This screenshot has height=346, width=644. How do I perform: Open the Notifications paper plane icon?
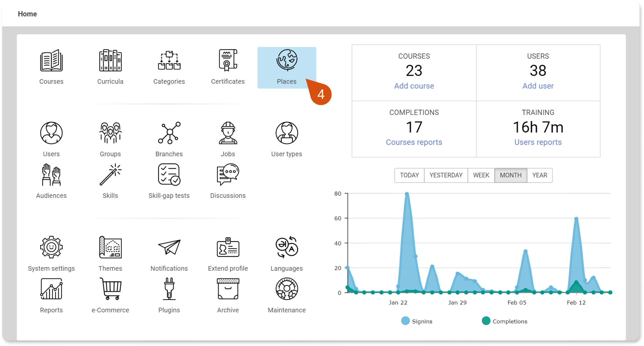coord(169,247)
